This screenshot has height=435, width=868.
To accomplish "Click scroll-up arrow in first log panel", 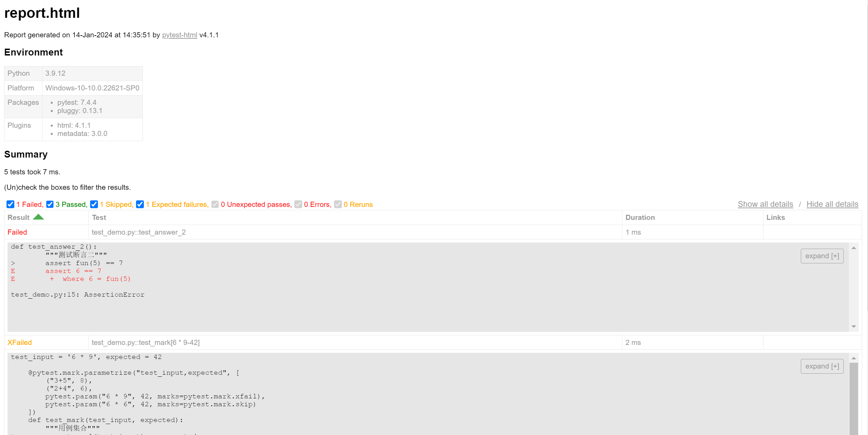I will [854, 248].
